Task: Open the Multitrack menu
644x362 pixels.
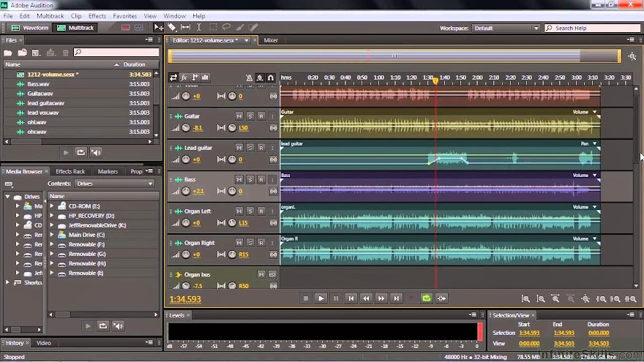Action: (50, 16)
